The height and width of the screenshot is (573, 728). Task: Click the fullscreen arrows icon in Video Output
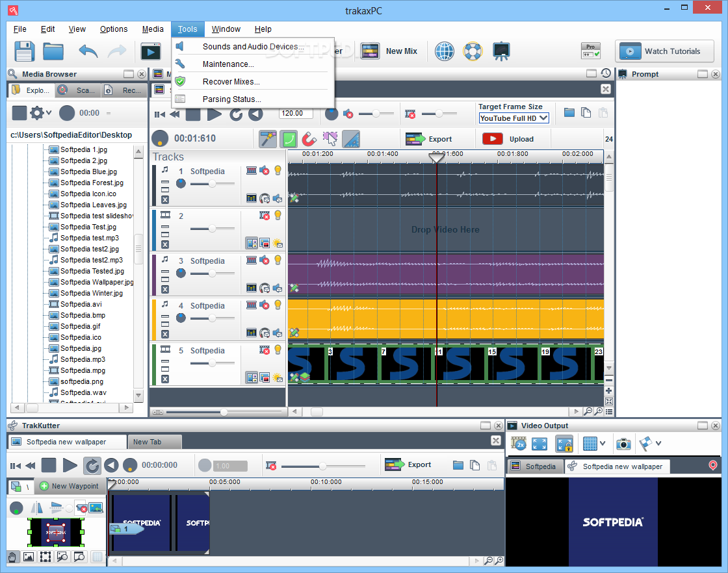539,444
